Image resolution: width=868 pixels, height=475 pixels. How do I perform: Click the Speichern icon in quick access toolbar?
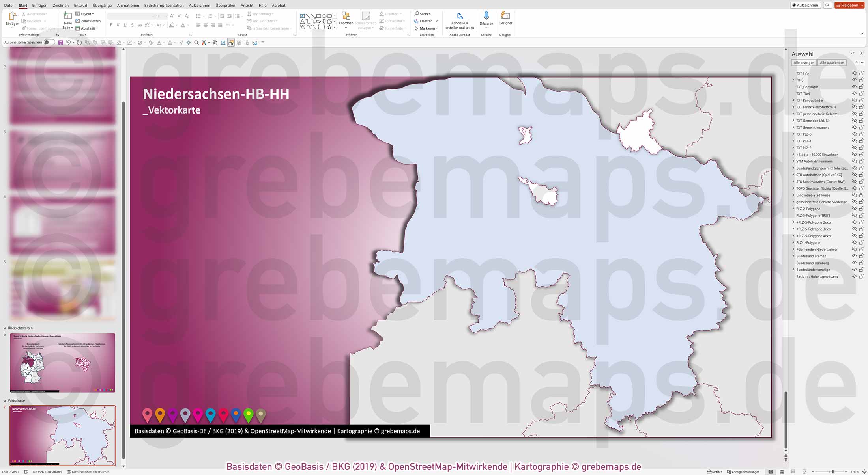[60, 42]
